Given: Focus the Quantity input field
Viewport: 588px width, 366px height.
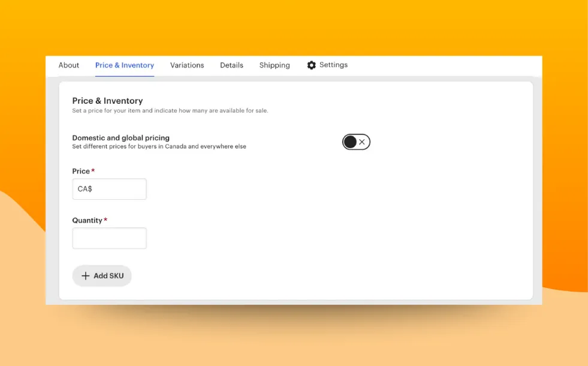Looking at the screenshot, I should pyautogui.click(x=109, y=238).
